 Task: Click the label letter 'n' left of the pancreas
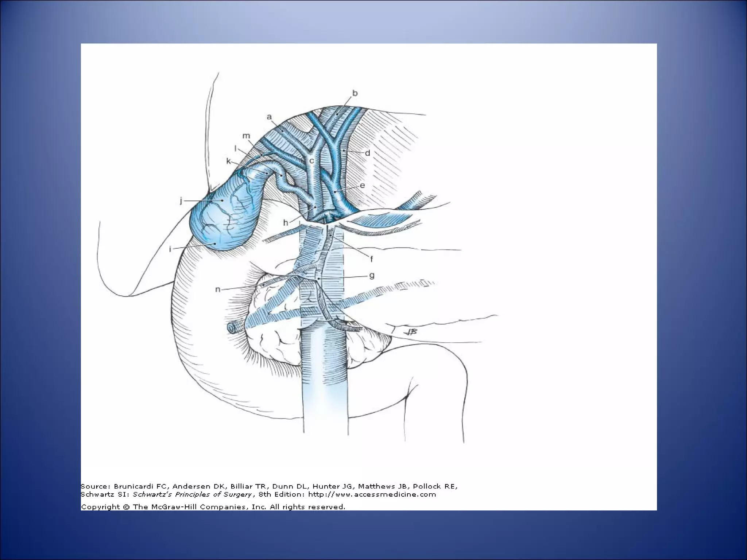[x=218, y=289]
